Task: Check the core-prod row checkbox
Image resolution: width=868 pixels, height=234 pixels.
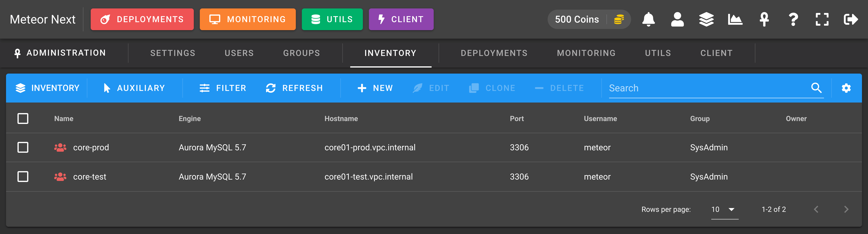Action: (x=23, y=147)
